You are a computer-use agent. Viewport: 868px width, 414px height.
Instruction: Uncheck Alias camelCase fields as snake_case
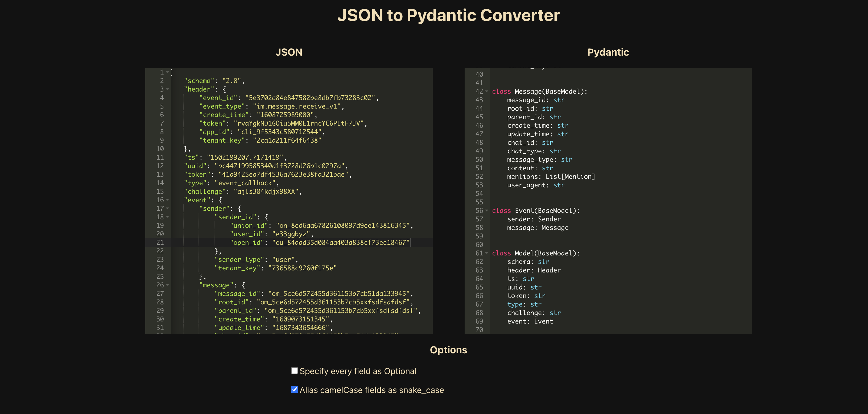click(x=294, y=390)
